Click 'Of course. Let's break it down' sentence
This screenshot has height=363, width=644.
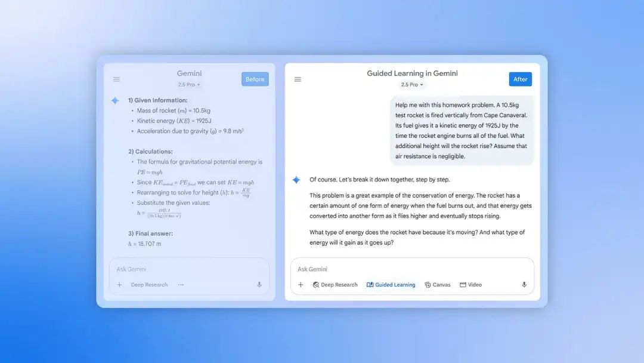coord(379,180)
